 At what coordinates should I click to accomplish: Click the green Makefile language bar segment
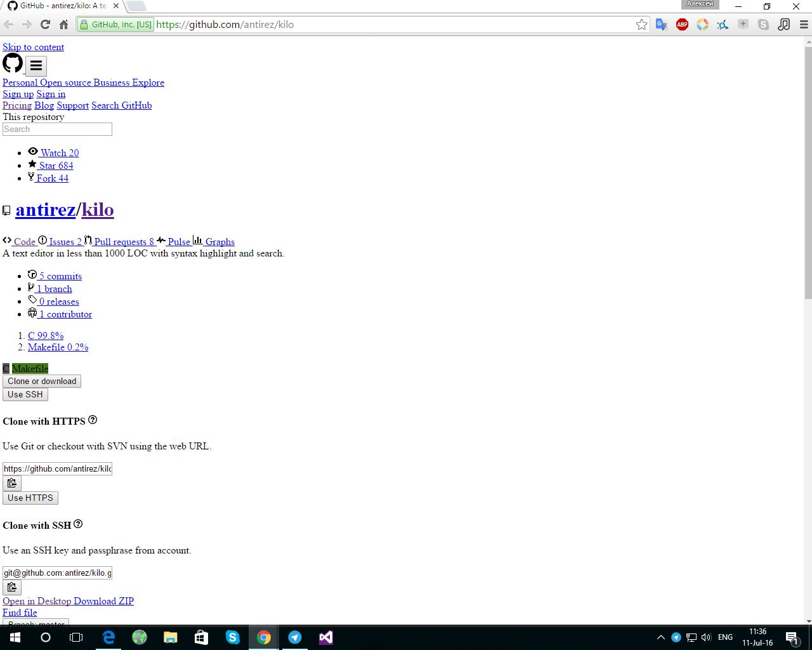point(30,369)
